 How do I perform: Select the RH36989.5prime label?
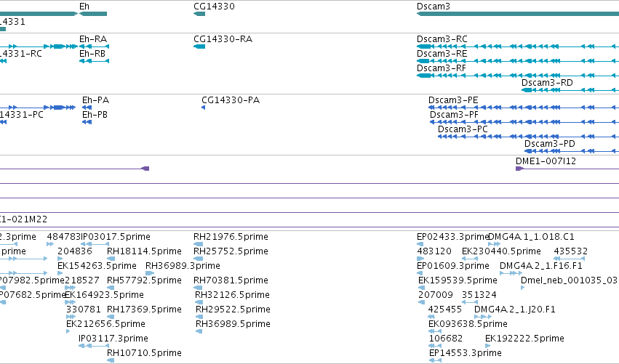(x=233, y=325)
